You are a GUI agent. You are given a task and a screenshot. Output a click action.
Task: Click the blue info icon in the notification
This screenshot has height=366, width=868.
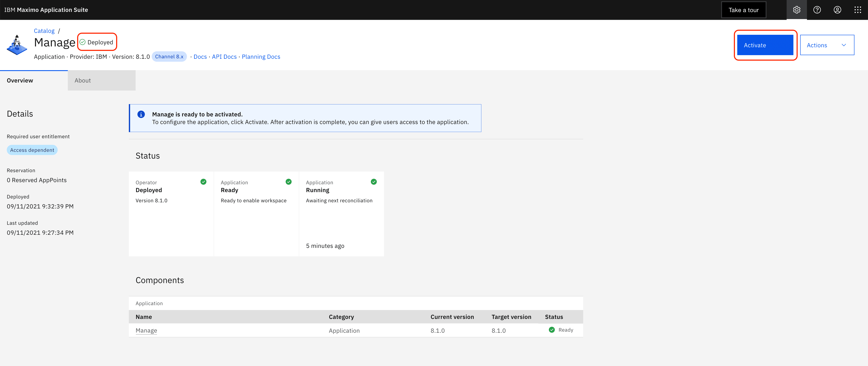click(x=141, y=114)
